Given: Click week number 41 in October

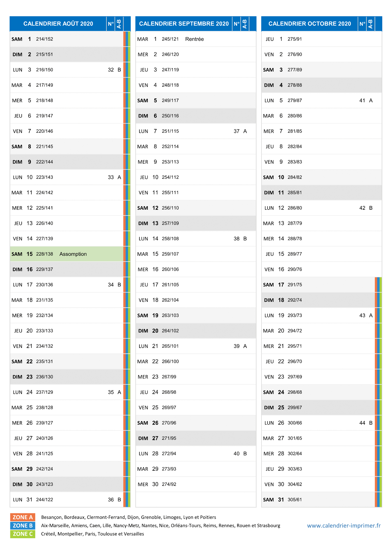Looking at the screenshot, I should click(x=362, y=101).
